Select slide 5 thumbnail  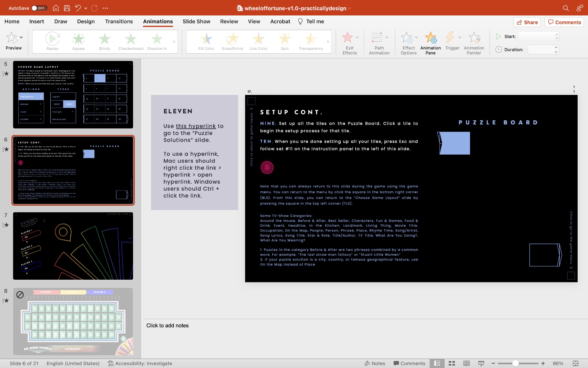pyautogui.click(x=73, y=95)
